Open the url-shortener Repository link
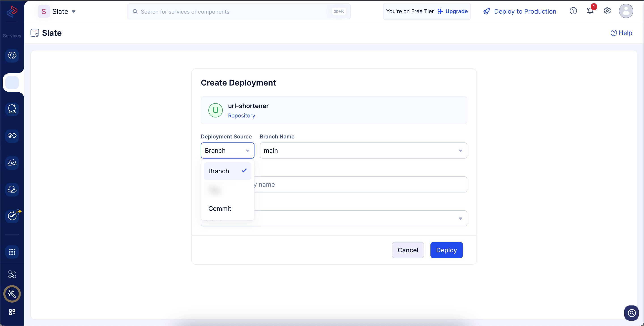The width and height of the screenshot is (644, 326). pos(241,116)
